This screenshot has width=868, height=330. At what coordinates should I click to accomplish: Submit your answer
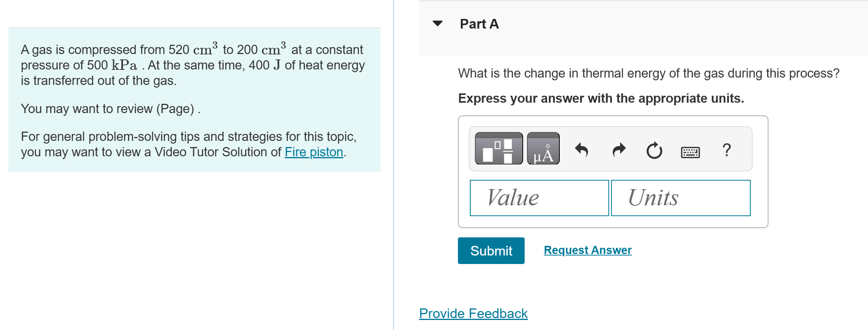click(491, 250)
